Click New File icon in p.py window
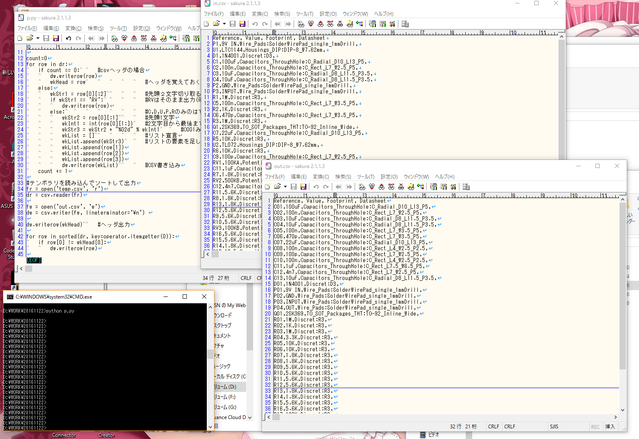 [x=20, y=38]
